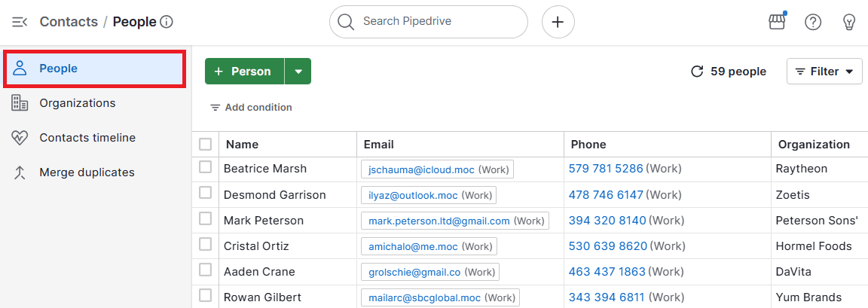
Task: Click phone number 530 639 8620
Action: [x=608, y=246]
